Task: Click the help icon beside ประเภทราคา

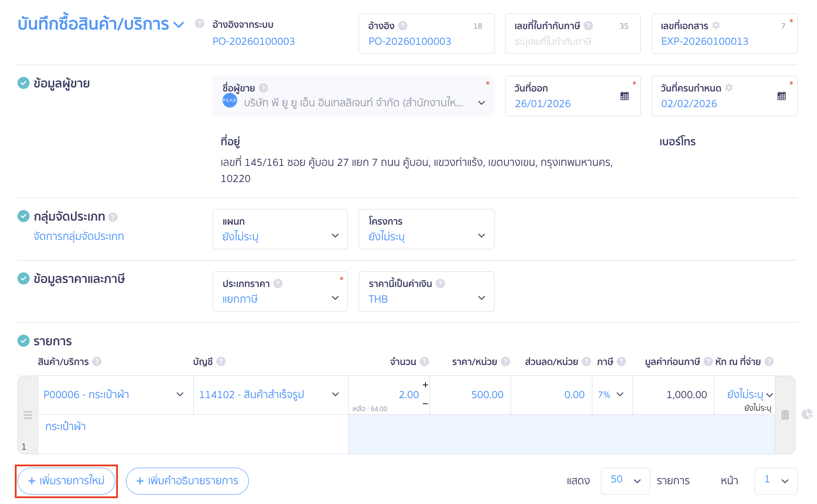Action: point(278,283)
